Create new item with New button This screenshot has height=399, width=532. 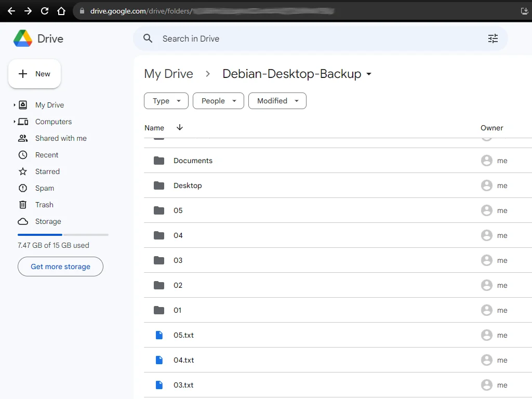pyautogui.click(x=35, y=74)
